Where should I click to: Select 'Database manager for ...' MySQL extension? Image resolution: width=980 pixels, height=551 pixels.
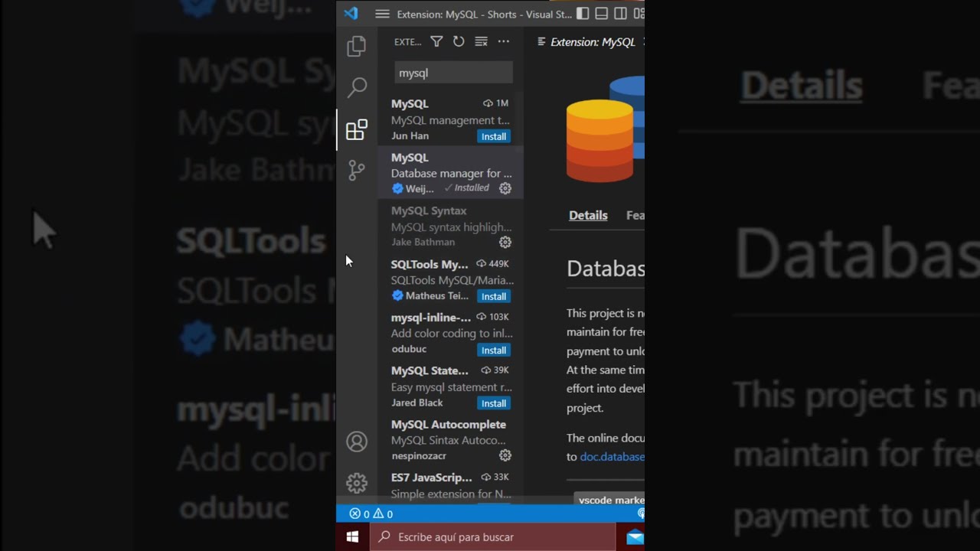(x=450, y=172)
